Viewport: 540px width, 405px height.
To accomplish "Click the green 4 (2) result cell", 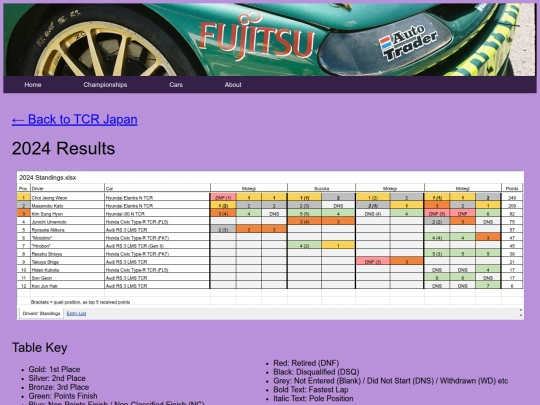I will tap(304, 246).
